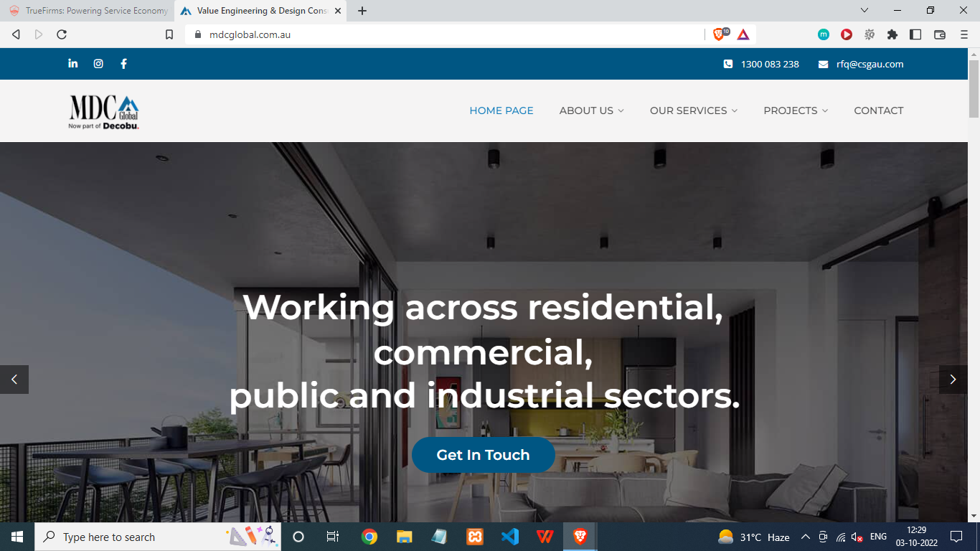Click the red play extension icon
The image size is (980, 551).
tap(847, 34)
